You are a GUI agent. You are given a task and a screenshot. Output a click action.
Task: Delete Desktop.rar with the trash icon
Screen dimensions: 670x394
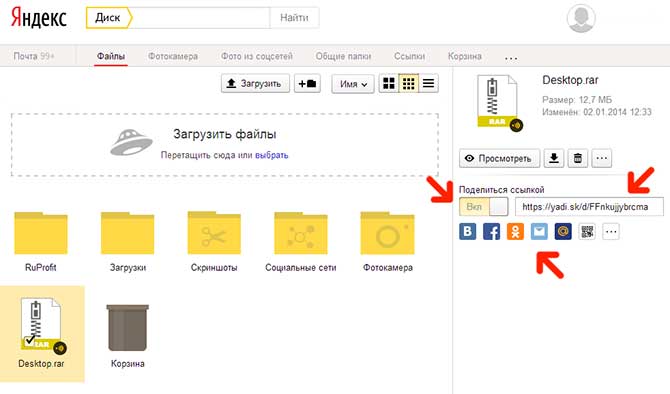point(578,158)
